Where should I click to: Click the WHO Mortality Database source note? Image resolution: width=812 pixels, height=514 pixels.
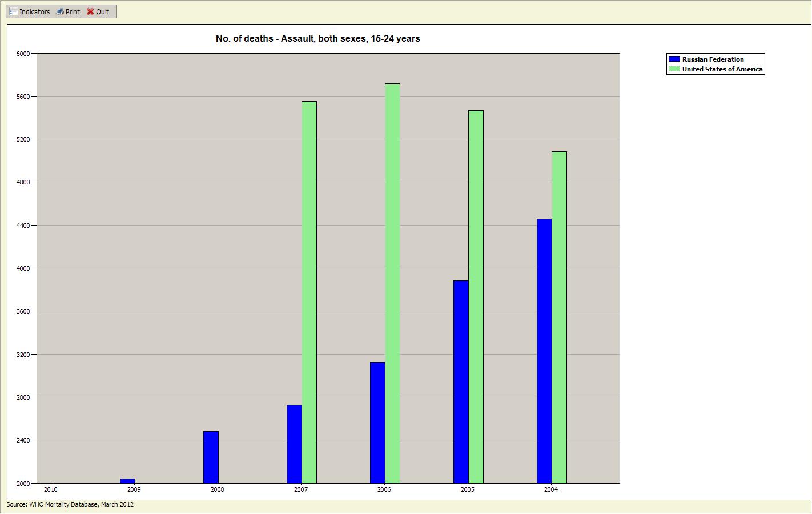[70, 505]
